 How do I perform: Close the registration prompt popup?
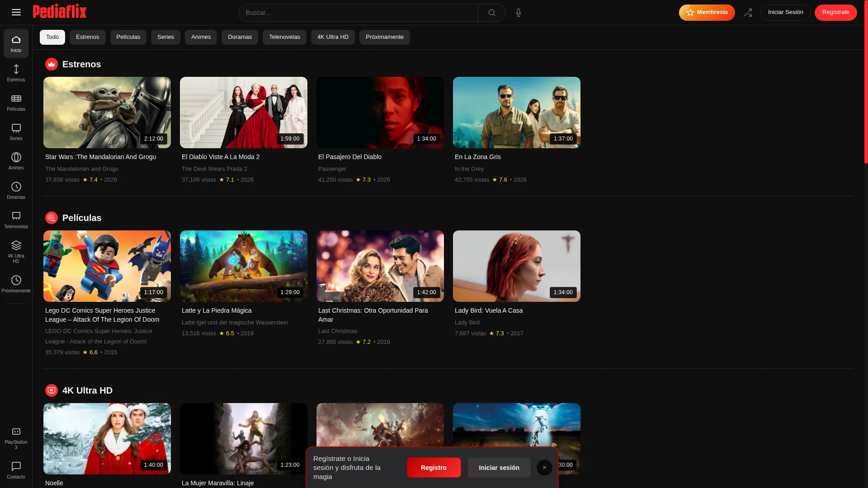(544, 468)
